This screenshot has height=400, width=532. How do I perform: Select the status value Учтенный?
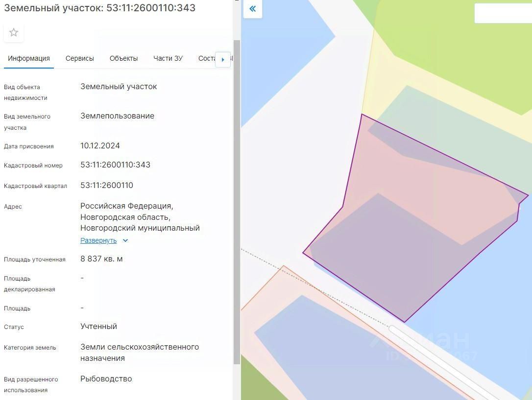click(x=99, y=327)
